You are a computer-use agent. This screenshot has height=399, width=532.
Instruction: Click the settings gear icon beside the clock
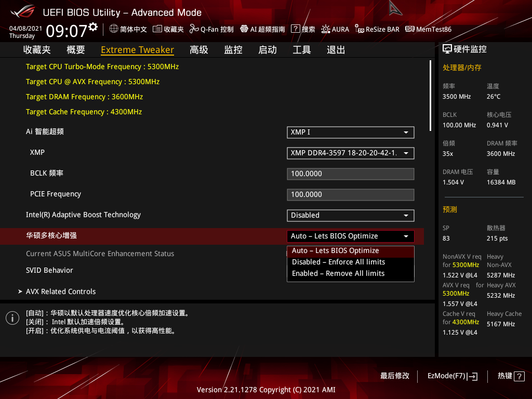pos(93,26)
